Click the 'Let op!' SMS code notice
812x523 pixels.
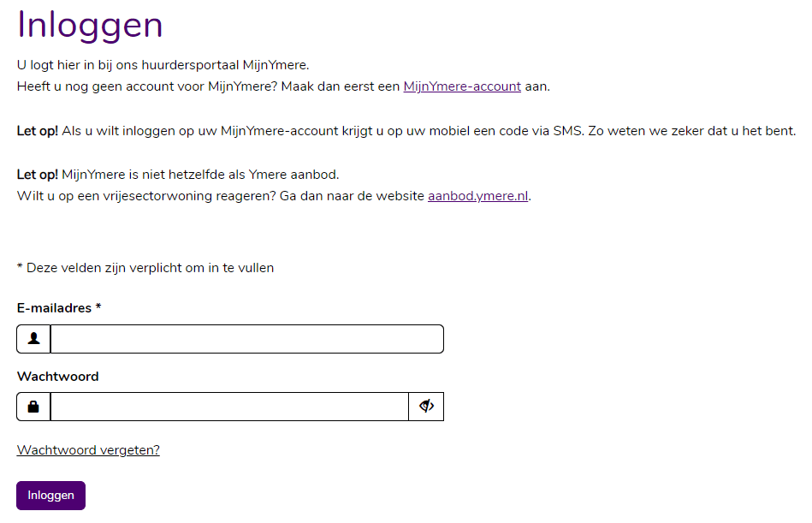[x=406, y=131]
